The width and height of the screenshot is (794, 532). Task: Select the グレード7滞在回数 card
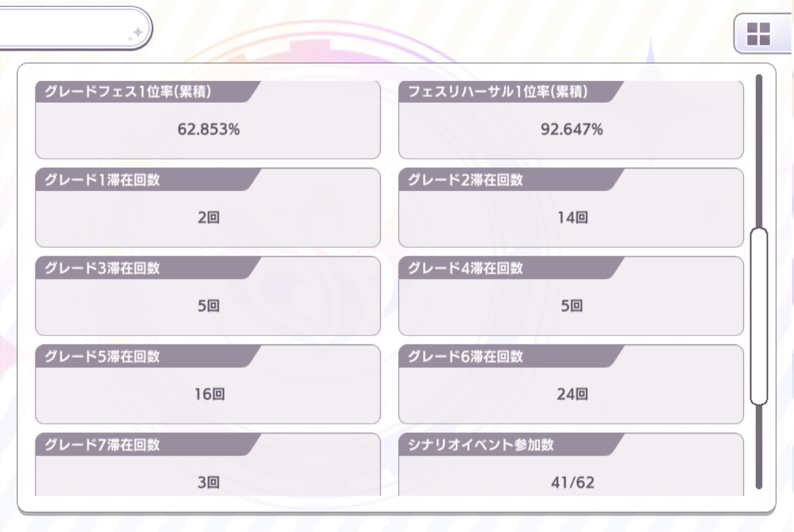208,465
